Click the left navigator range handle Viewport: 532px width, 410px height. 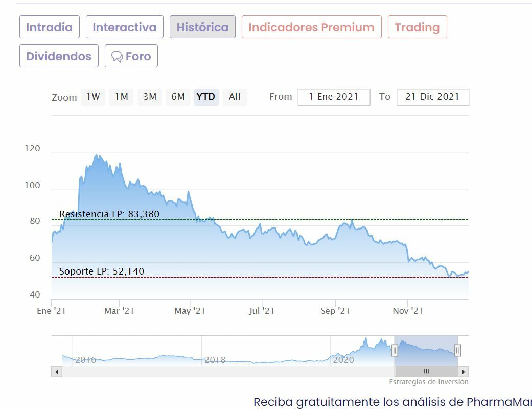click(x=395, y=350)
